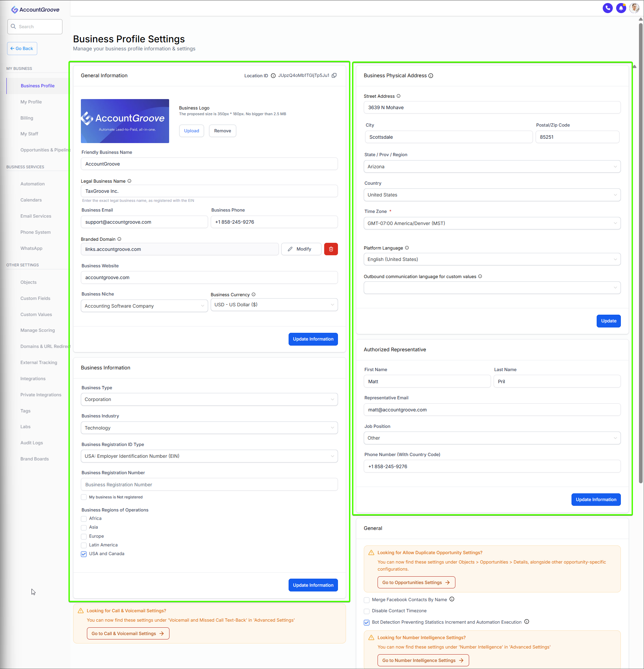This screenshot has width=644, height=669.
Task: Open the Time Zone dropdown
Action: pyautogui.click(x=492, y=223)
